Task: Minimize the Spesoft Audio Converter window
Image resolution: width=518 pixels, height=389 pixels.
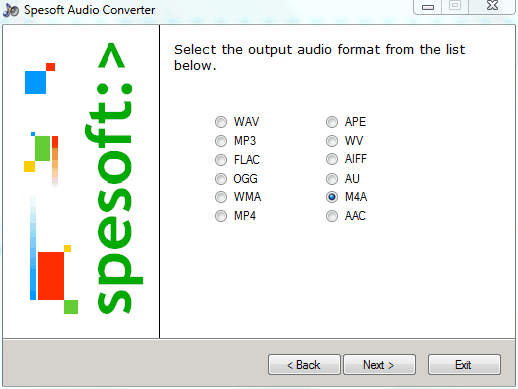Action: tap(428, 7)
